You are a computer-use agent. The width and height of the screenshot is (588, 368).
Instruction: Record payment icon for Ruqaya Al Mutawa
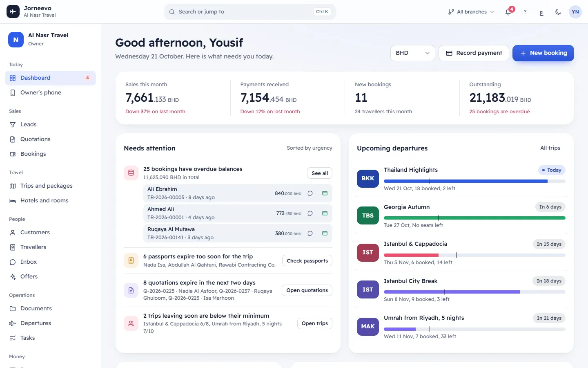click(325, 233)
